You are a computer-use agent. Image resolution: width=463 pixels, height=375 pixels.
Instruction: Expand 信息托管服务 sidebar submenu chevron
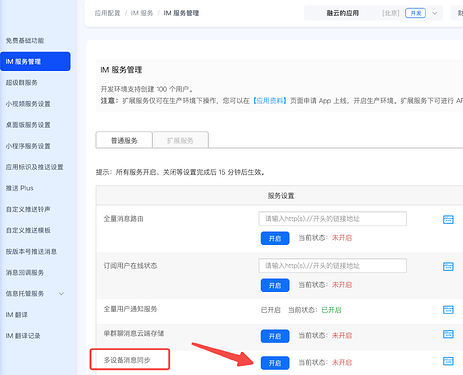[61, 294]
